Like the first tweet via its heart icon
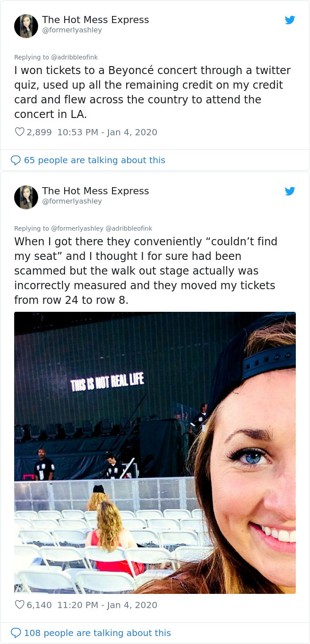Screen dimensions: 310x644 (19, 132)
